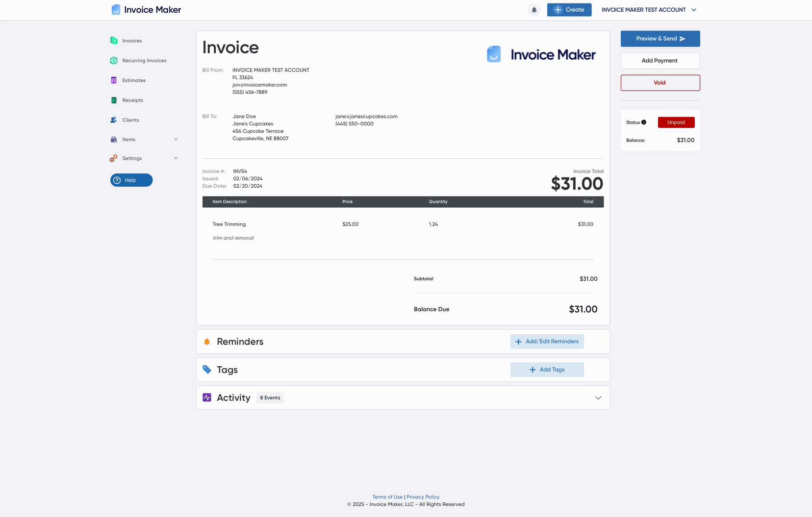Click the Items box icon
Screen dimensions: 812x517
(x=114, y=140)
